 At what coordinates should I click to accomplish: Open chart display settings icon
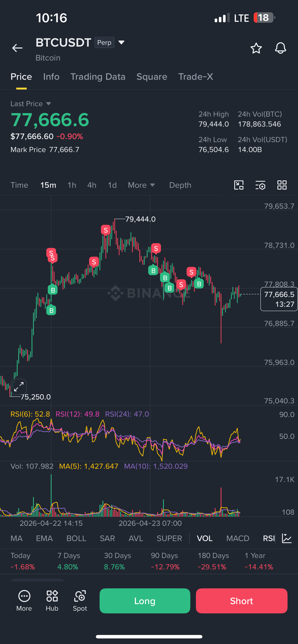point(260,185)
